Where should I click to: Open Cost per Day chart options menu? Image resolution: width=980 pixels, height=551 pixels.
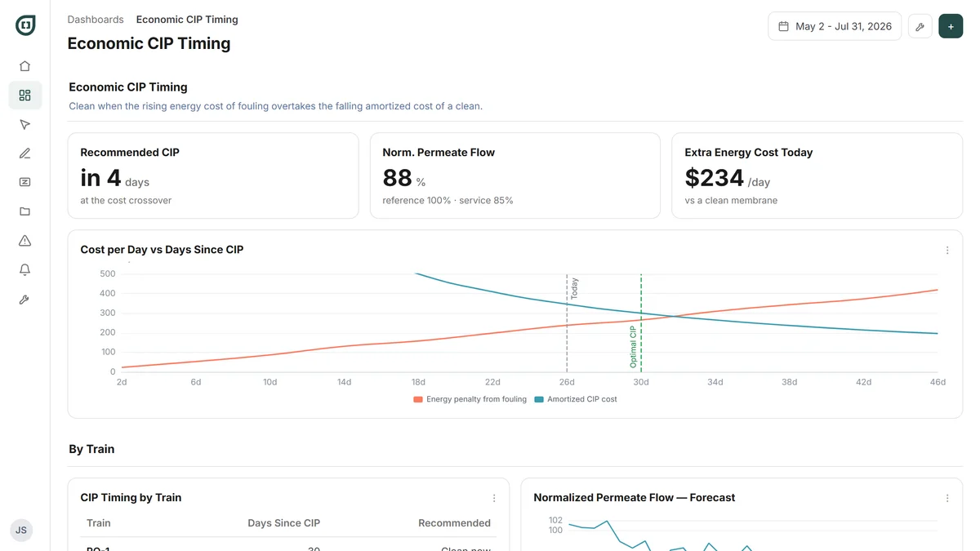[947, 251]
